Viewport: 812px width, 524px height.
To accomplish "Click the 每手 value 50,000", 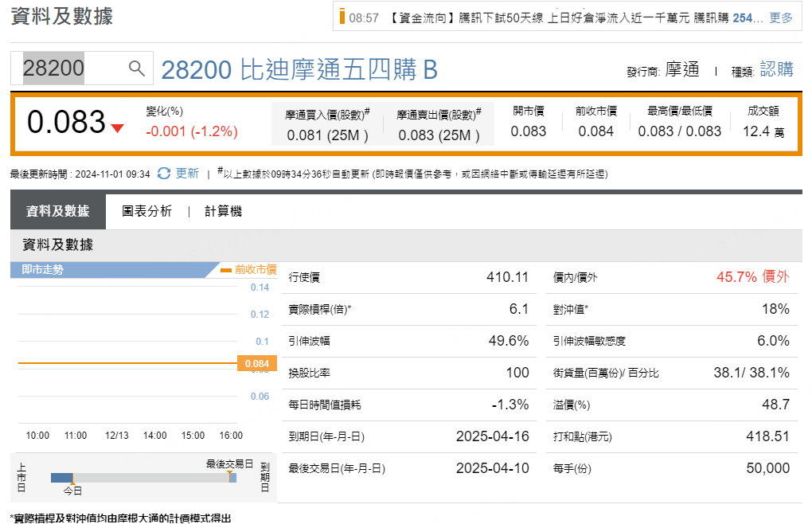I will click(768, 468).
